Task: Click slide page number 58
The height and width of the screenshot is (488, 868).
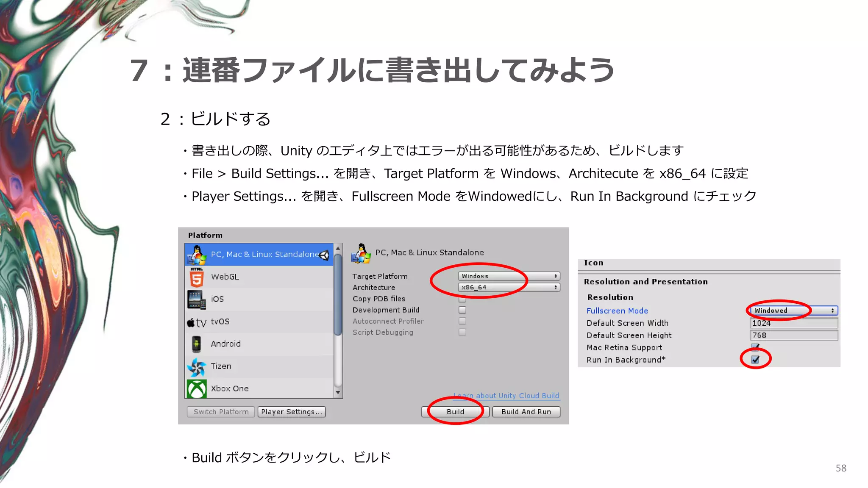Action: click(x=841, y=468)
